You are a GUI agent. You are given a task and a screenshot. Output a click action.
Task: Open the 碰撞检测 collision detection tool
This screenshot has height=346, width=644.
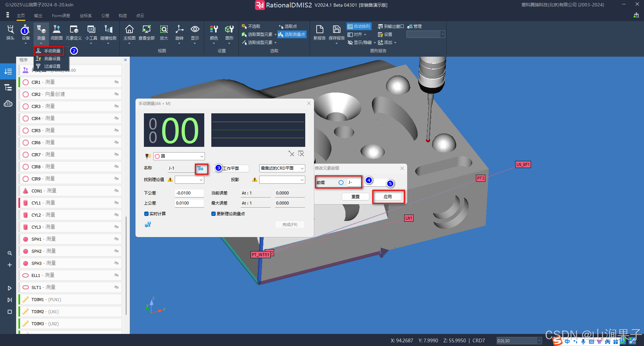pyautogui.click(x=108, y=33)
